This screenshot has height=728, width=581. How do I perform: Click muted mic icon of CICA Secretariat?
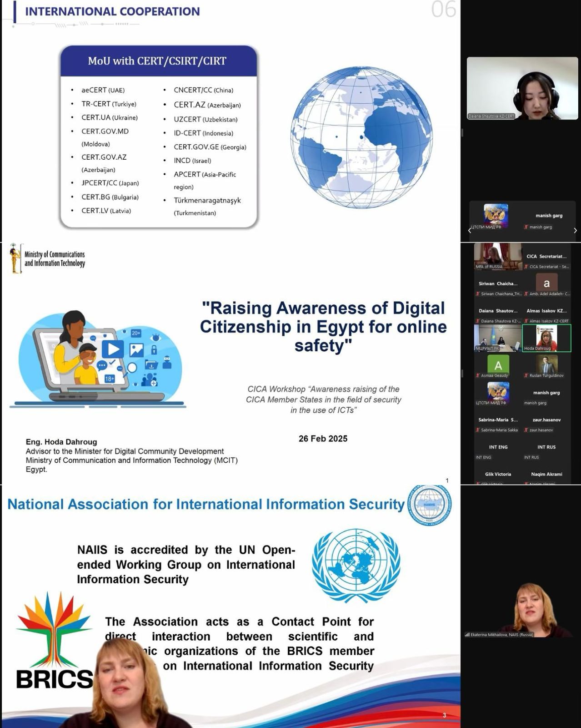(526, 267)
